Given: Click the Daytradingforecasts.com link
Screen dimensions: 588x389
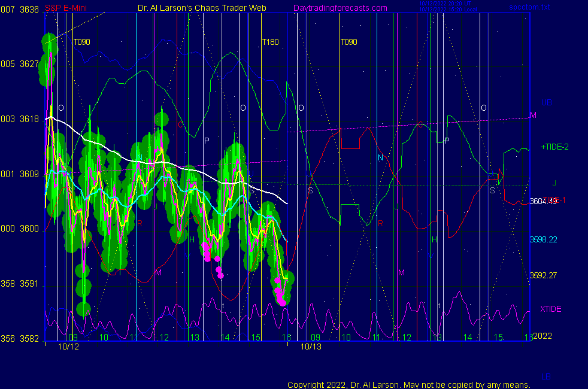Looking at the screenshot, I should tap(340, 8).
